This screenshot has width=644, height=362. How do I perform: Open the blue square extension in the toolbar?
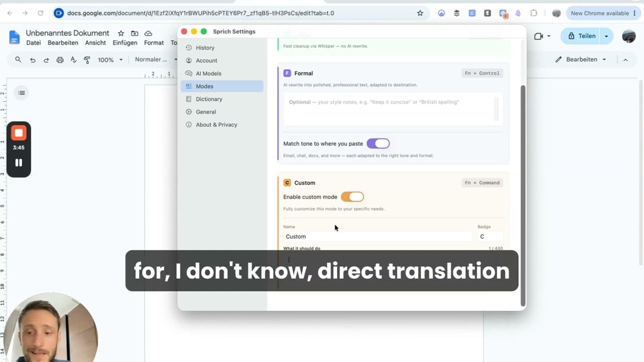(472, 13)
